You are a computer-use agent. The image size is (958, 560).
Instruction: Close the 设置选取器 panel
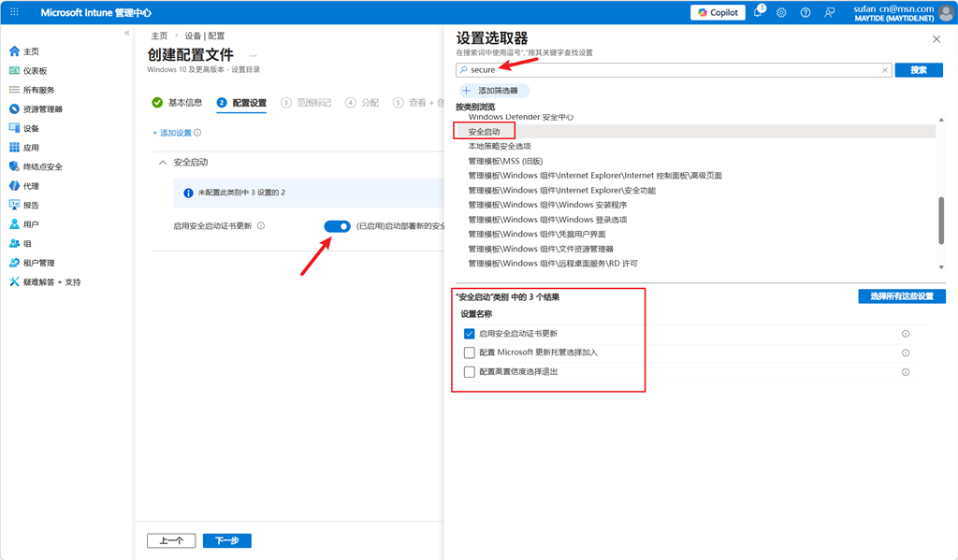(x=936, y=39)
